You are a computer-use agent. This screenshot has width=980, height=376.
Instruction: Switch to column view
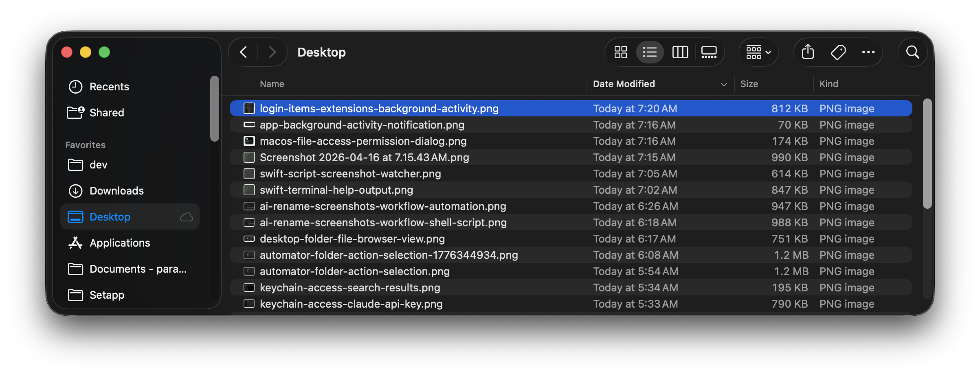pos(679,52)
